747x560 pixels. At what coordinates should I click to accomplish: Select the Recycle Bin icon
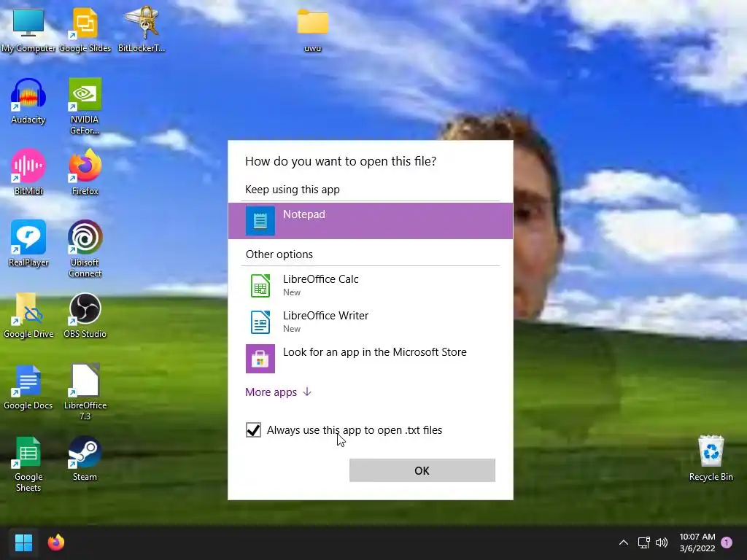[x=711, y=458]
